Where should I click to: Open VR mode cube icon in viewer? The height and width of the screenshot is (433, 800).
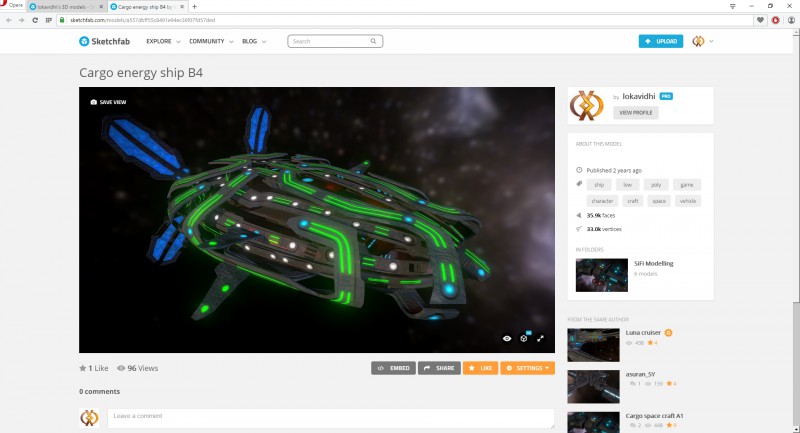pyautogui.click(x=524, y=338)
